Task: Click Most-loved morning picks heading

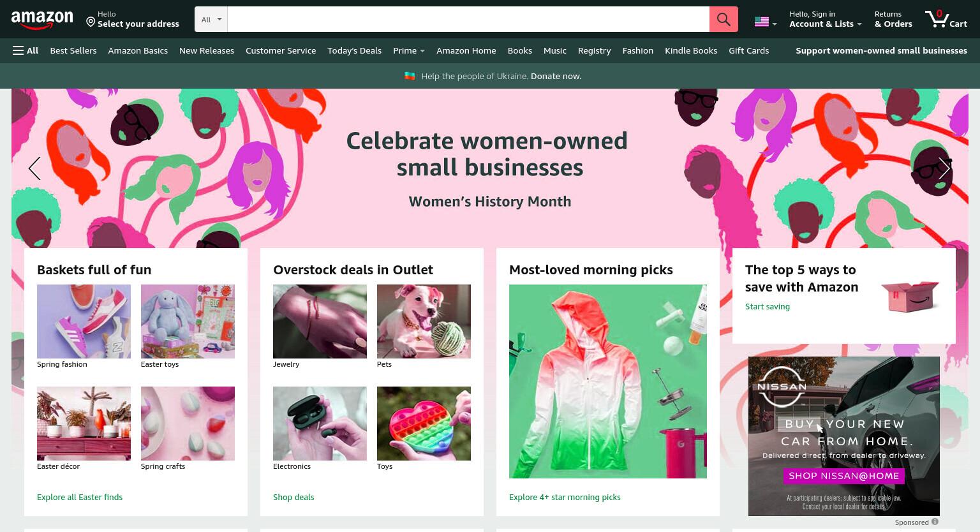Action: pyautogui.click(x=591, y=269)
